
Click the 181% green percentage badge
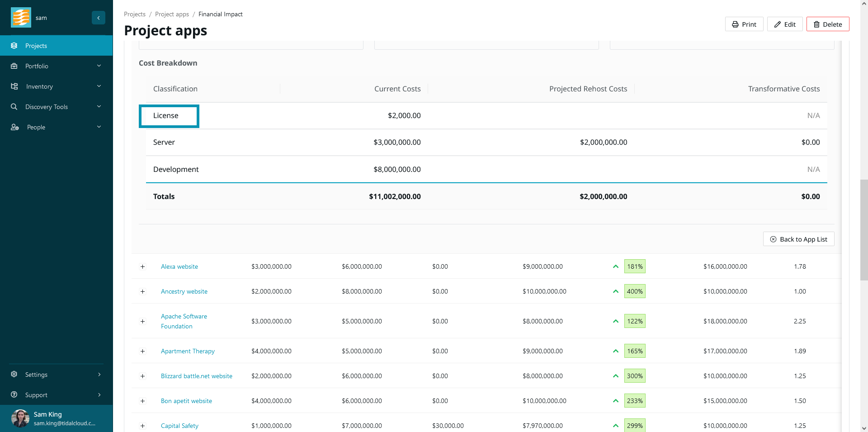tap(635, 266)
